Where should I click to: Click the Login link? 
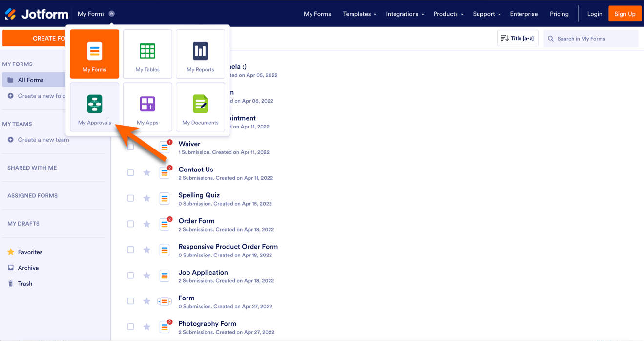coord(595,14)
